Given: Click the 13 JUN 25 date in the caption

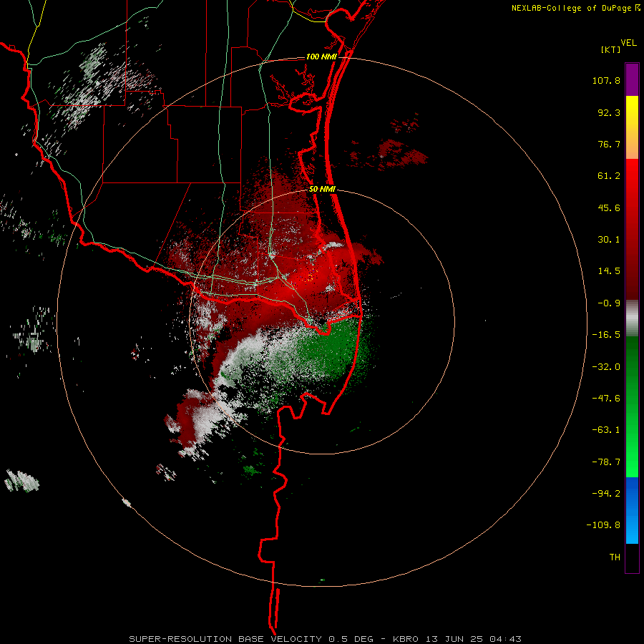Looking at the screenshot, I should 454,639.
